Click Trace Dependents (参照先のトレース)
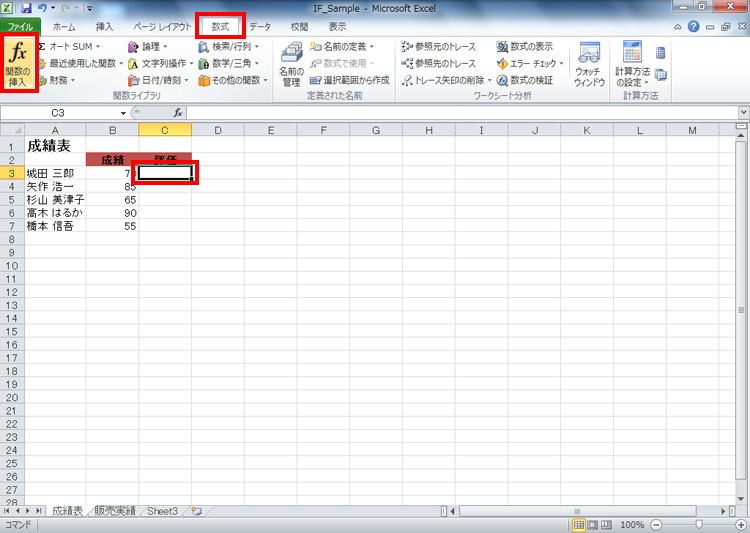This screenshot has height=533, width=750. tap(439, 63)
